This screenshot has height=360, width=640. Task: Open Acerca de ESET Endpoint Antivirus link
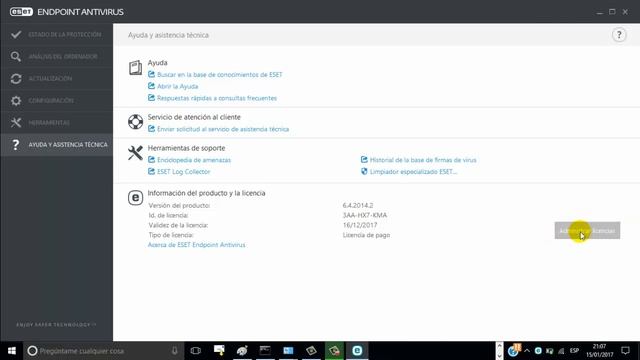(x=197, y=245)
